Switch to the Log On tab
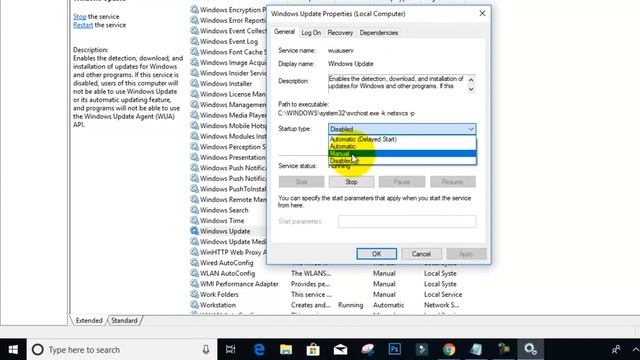Viewport: 640px width, 360px height. click(311, 33)
